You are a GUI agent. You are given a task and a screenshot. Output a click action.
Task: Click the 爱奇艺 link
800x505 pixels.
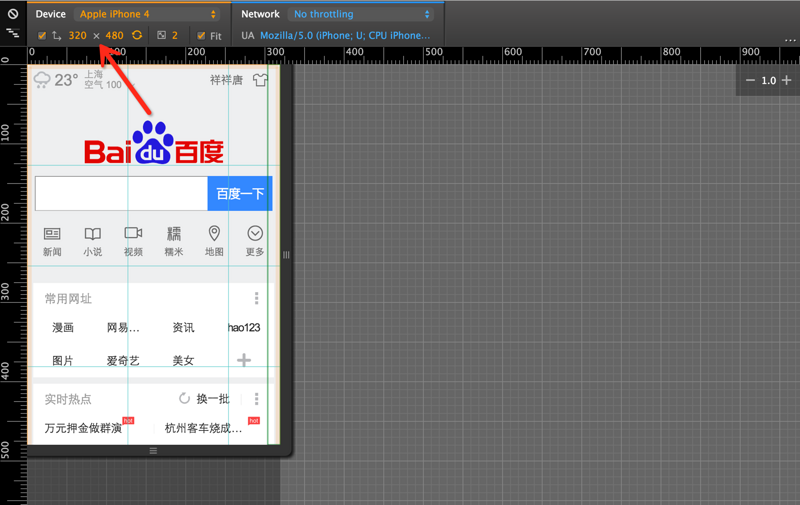123,361
